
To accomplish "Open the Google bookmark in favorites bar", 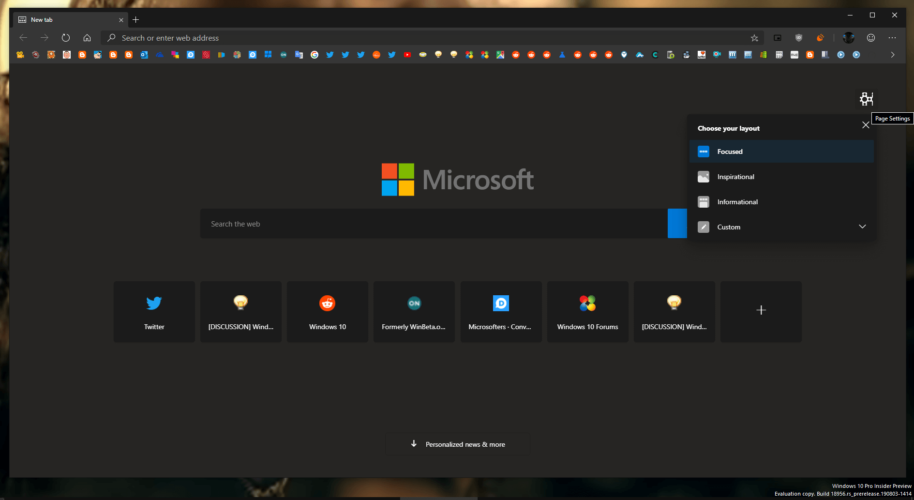I will pyautogui.click(x=314, y=55).
